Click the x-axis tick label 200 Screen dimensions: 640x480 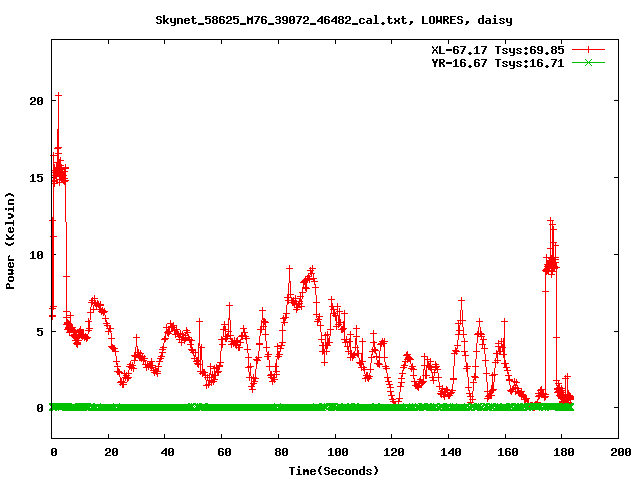(x=621, y=452)
